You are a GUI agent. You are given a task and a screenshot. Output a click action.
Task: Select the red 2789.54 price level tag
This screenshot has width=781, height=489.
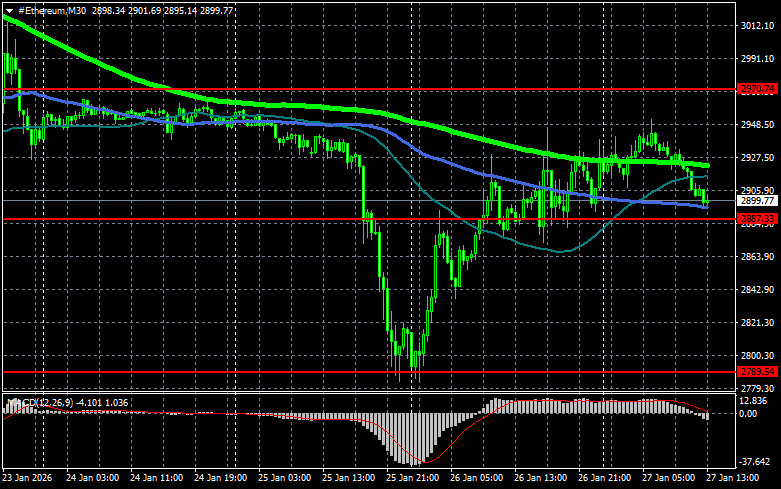point(758,371)
